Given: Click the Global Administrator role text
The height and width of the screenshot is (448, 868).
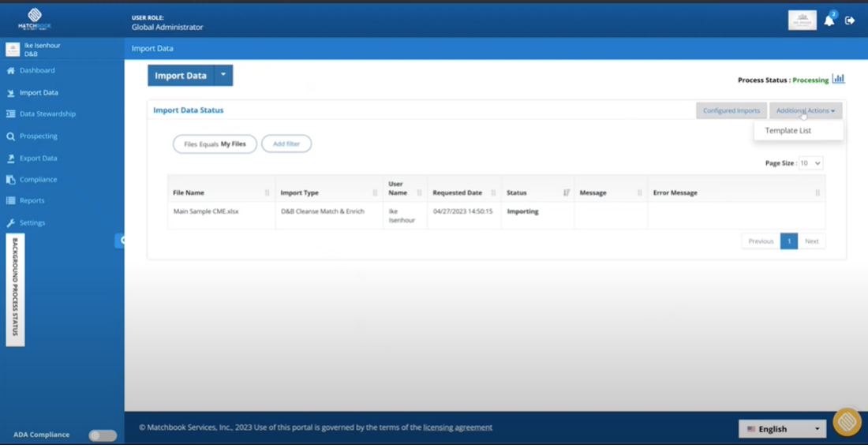Looking at the screenshot, I should pos(167,27).
